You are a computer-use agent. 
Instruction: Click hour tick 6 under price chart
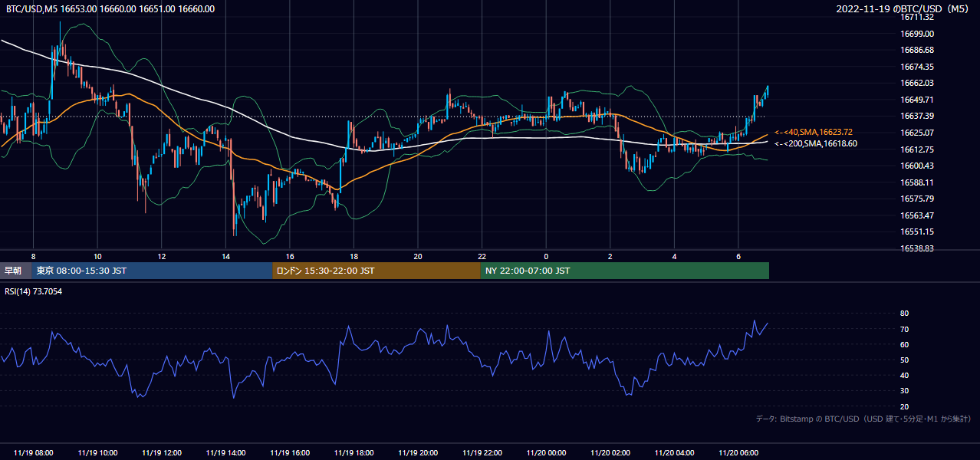point(738,256)
